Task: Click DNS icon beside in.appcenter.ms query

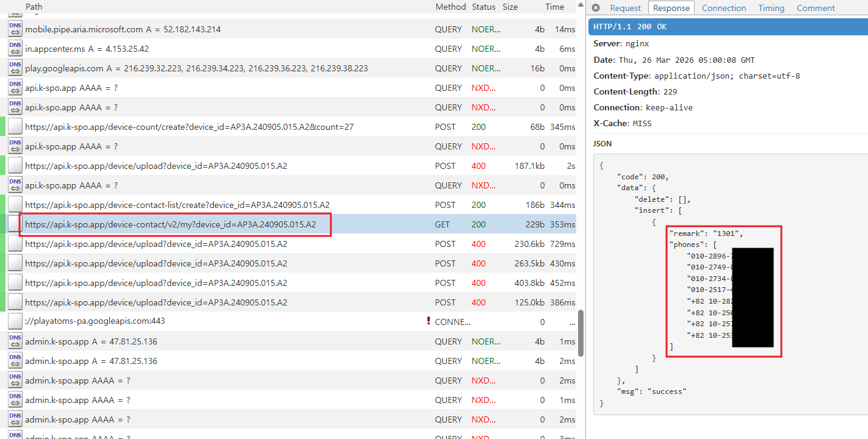Action: 15,49
